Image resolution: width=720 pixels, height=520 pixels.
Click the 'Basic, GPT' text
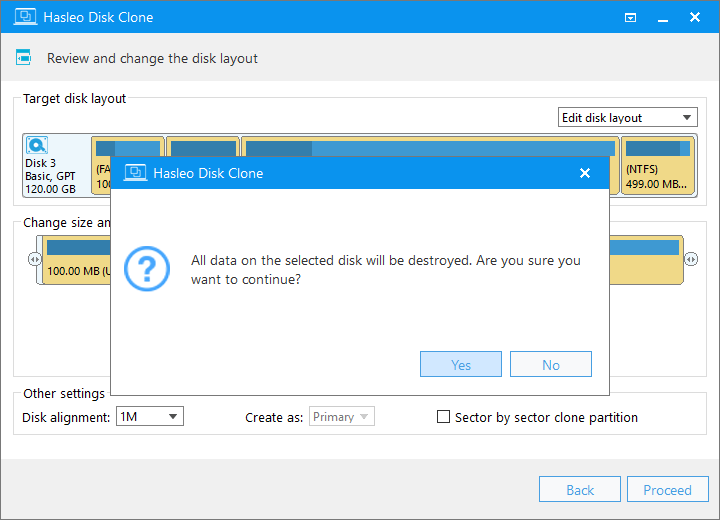click(50, 176)
